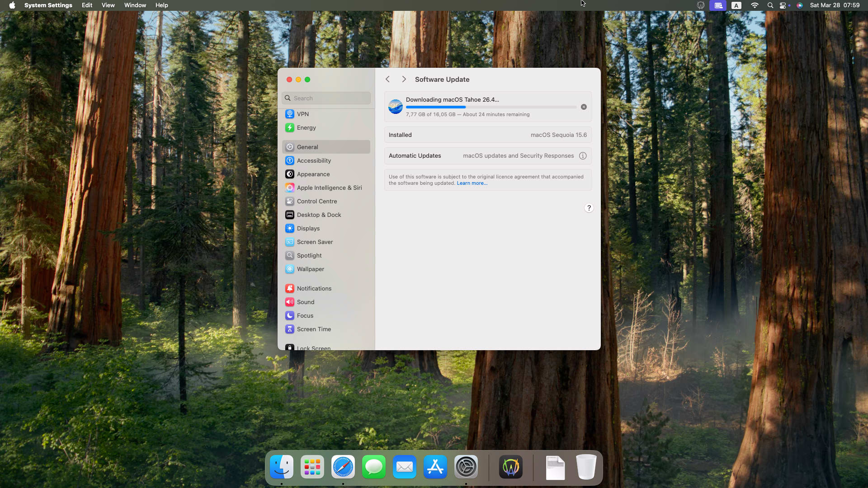868x488 pixels.
Task: Open Messages from the Dock
Action: [x=374, y=467]
